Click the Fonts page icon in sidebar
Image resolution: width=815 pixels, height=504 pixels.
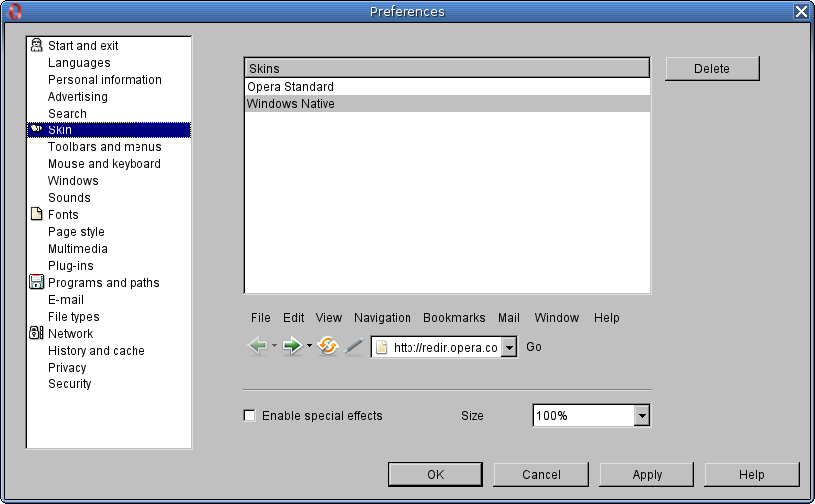tap(37, 215)
